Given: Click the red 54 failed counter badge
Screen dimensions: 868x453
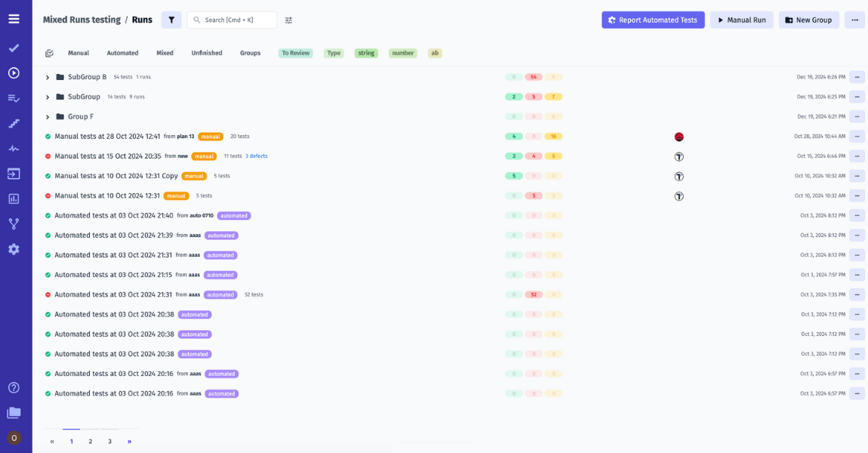Looking at the screenshot, I should tap(534, 77).
